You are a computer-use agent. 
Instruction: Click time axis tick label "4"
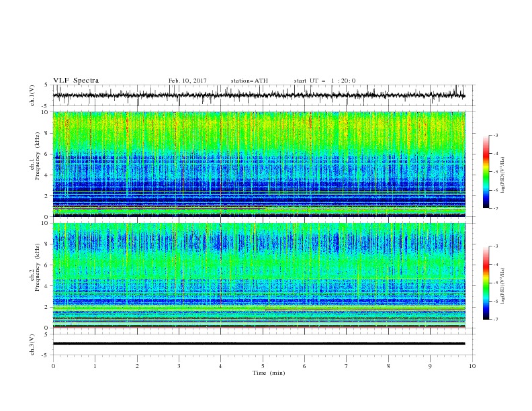tap(220, 366)
